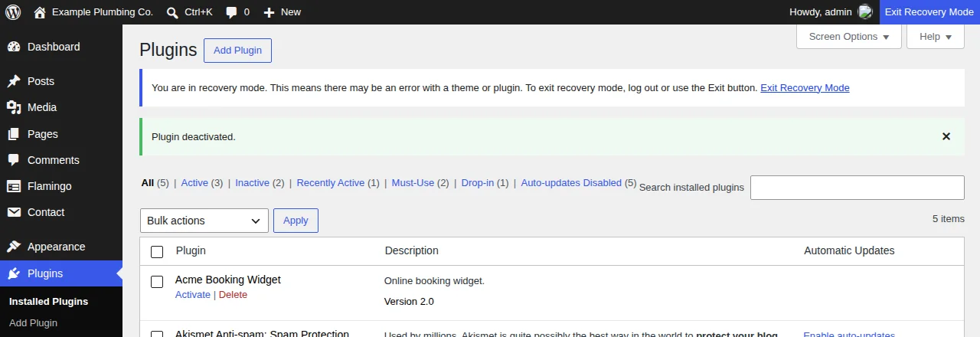Click Howdy, admin account menu
Screen dimensions: 980x337
[831, 12]
